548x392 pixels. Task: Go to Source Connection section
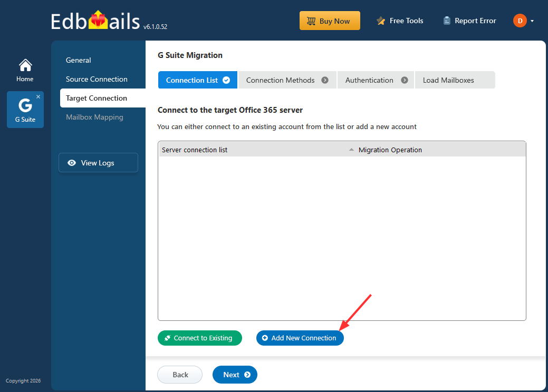coord(97,79)
